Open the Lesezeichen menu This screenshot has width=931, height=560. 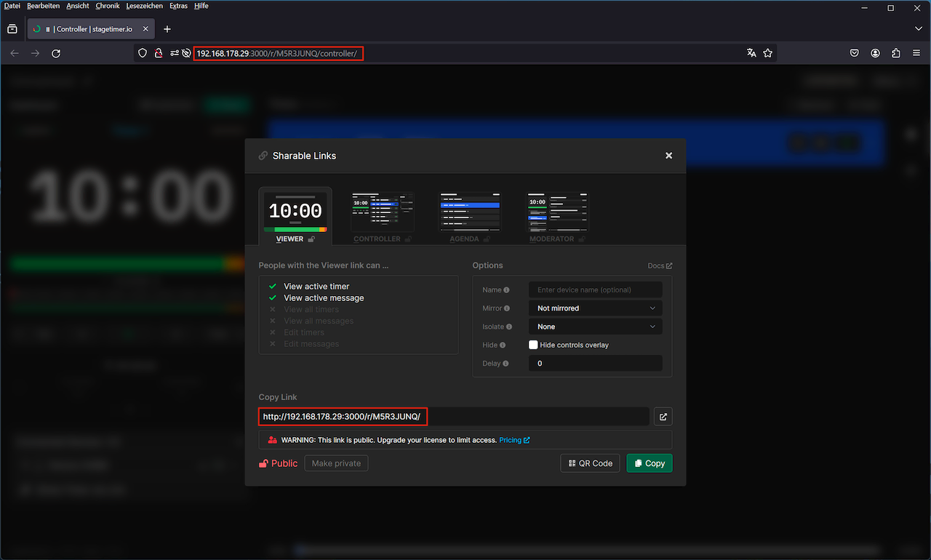point(144,5)
